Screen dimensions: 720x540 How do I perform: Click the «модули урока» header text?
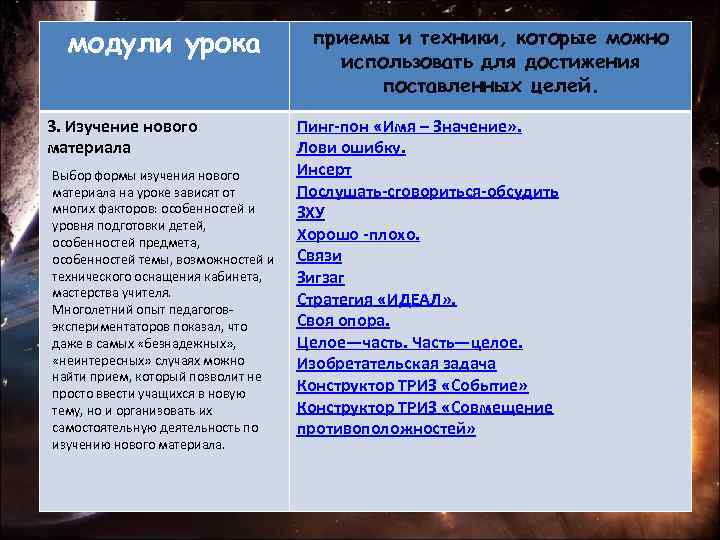point(164,46)
